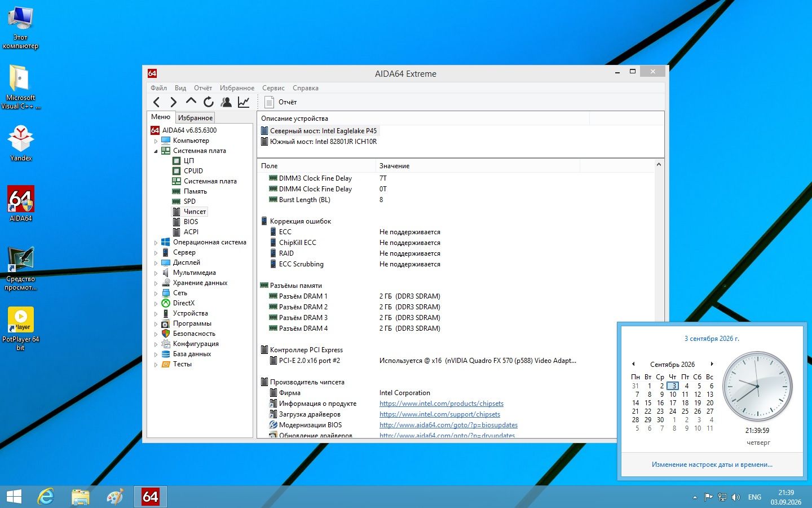
Task: Go to previous month in calendar
Action: (633, 364)
